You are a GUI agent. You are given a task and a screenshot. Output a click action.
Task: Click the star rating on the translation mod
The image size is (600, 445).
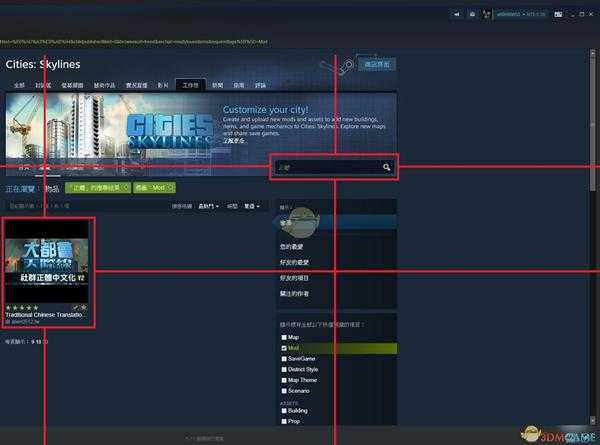(22, 307)
